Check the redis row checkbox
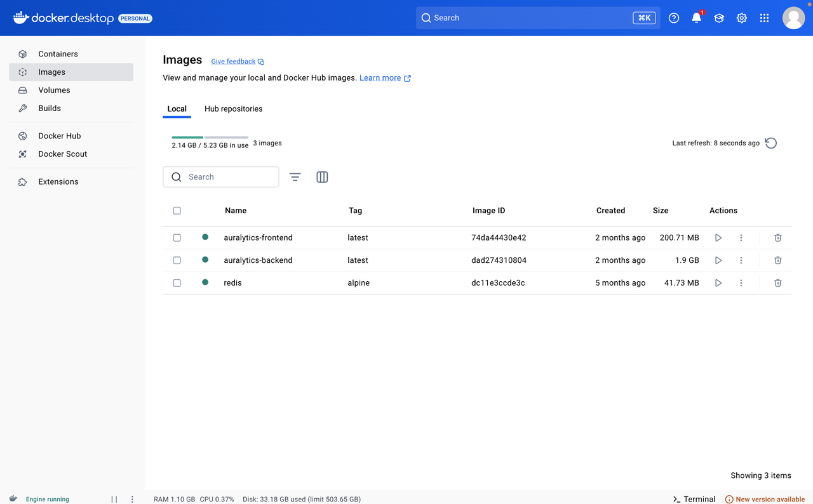Image resolution: width=813 pixels, height=504 pixels. point(177,283)
